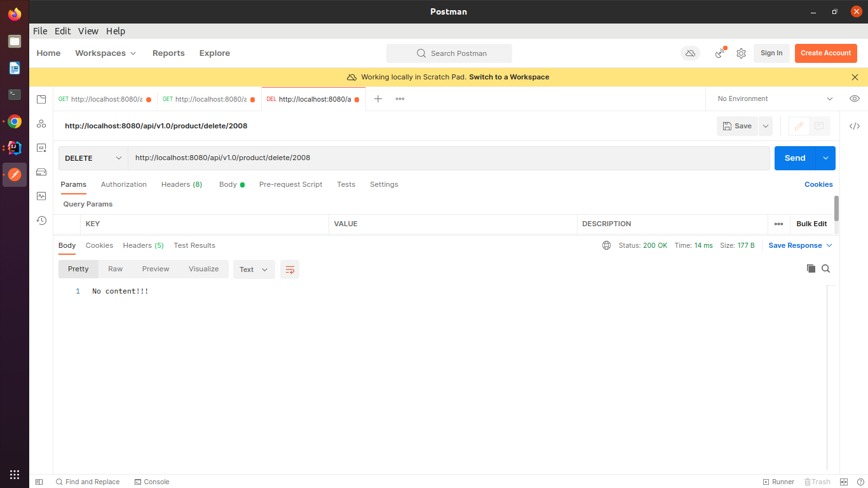Click the Search Postman field
868x488 pixels.
point(449,53)
